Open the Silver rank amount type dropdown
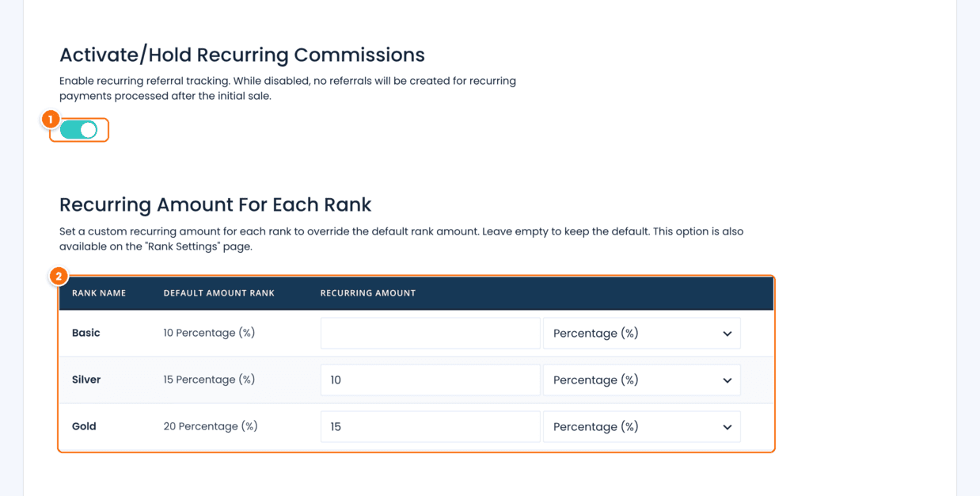This screenshot has height=496, width=980. (641, 380)
